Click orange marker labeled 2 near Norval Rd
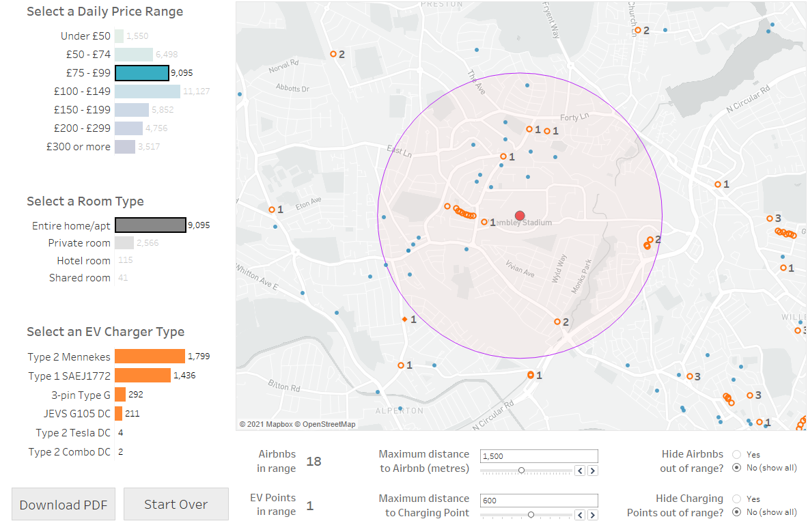 pos(333,54)
